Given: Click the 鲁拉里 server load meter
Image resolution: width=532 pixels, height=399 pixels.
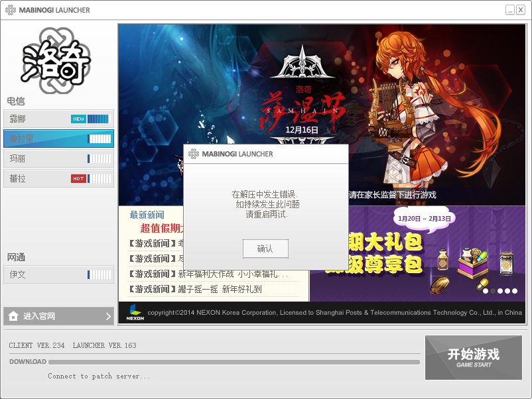Looking at the screenshot, I should (x=99, y=139).
